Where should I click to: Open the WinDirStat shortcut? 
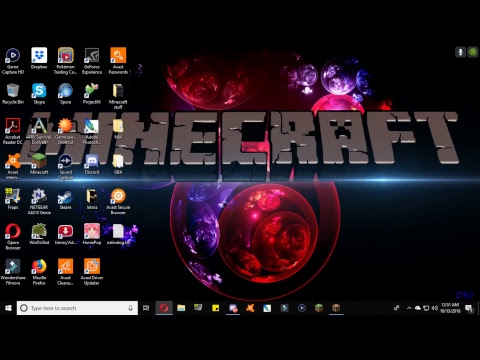39,234
